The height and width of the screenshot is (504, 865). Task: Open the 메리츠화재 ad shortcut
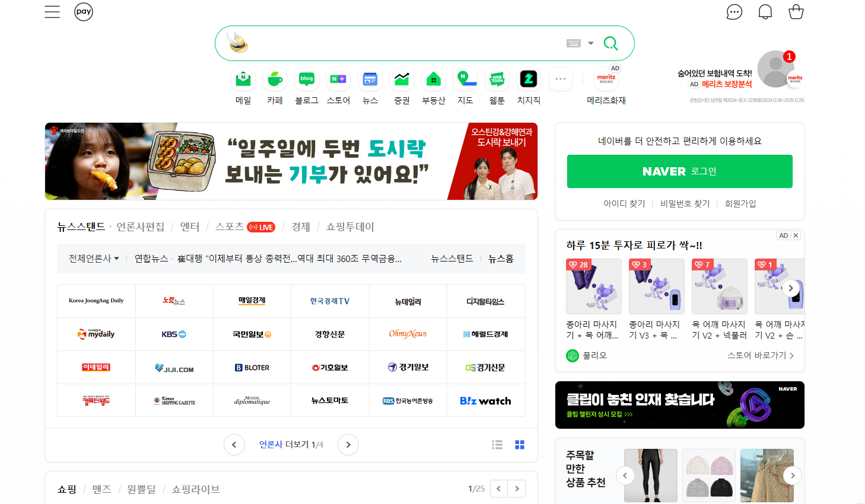(x=606, y=86)
